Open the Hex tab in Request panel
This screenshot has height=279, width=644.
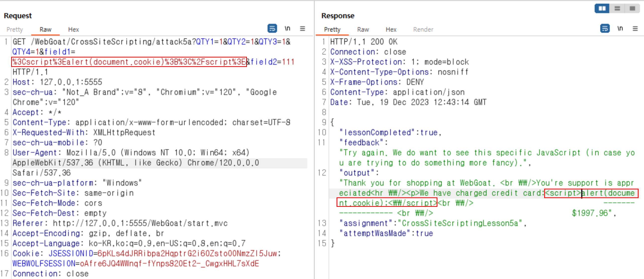[73, 30]
